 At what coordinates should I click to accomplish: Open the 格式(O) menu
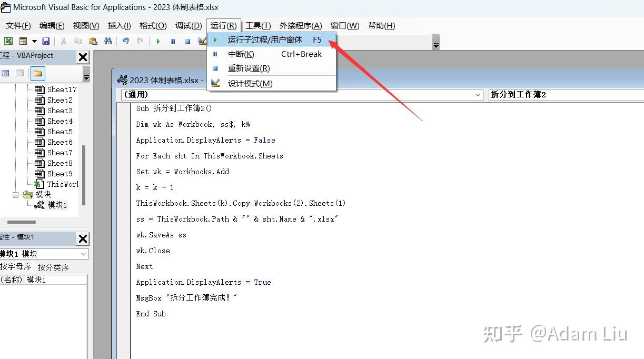click(153, 25)
